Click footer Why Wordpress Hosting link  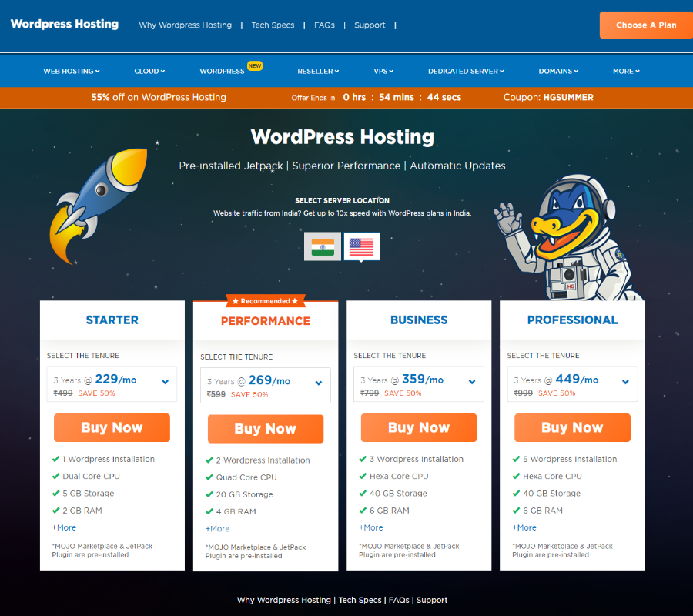tap(283, 600)
